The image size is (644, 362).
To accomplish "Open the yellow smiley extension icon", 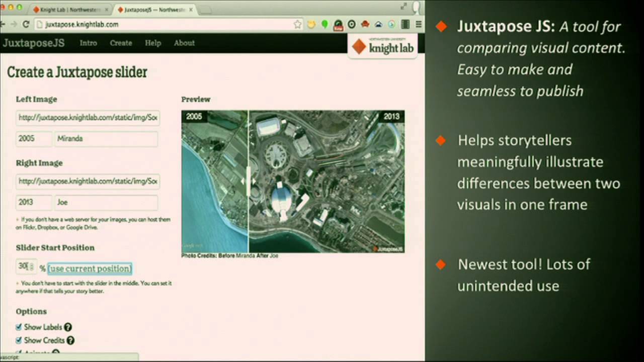I will (x=312, y=24).
